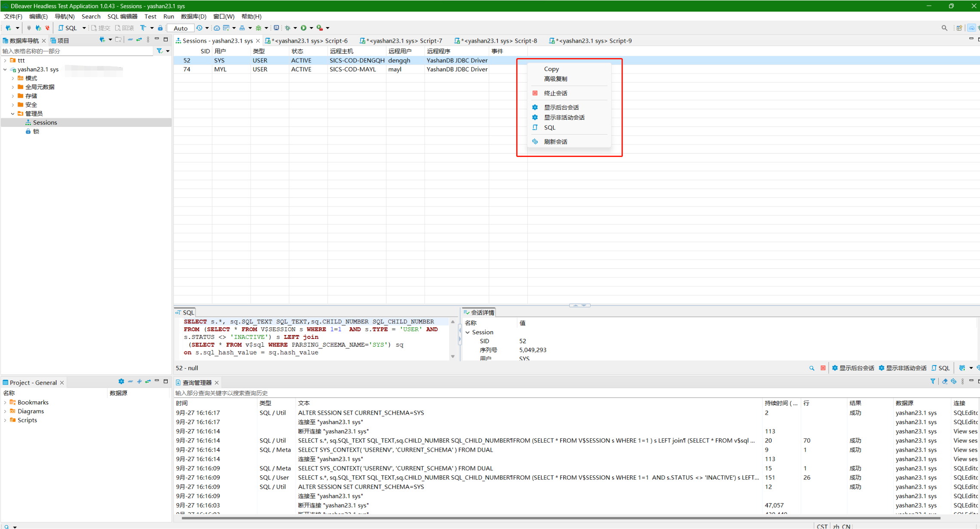The height and width of the screenshot is (529, 980).
Task: Toggle 显示后台会话 in sessions bottom toolbar
Action: click(853, 368)
